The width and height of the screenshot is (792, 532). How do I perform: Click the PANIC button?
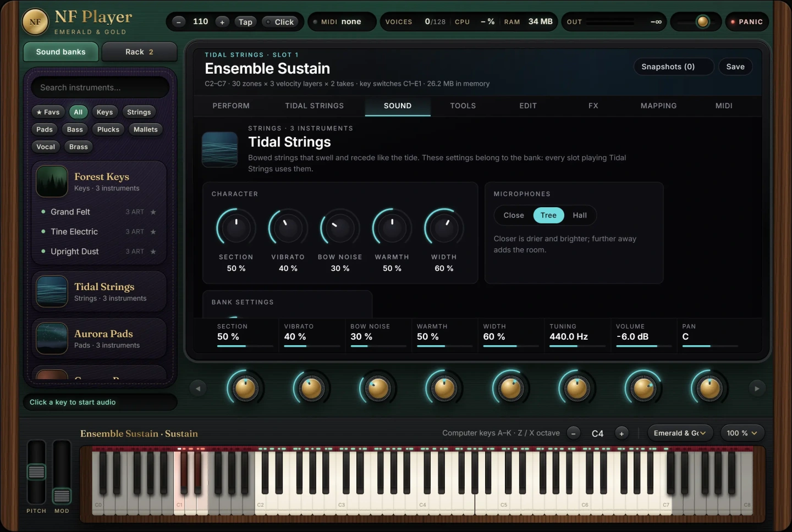click(x=747, y=22)
